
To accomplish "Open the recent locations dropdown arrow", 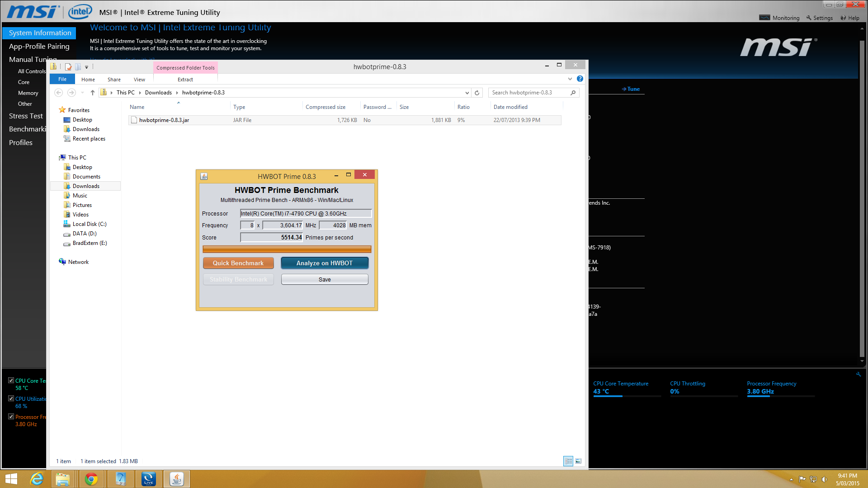I will click(x=82, y=93).
